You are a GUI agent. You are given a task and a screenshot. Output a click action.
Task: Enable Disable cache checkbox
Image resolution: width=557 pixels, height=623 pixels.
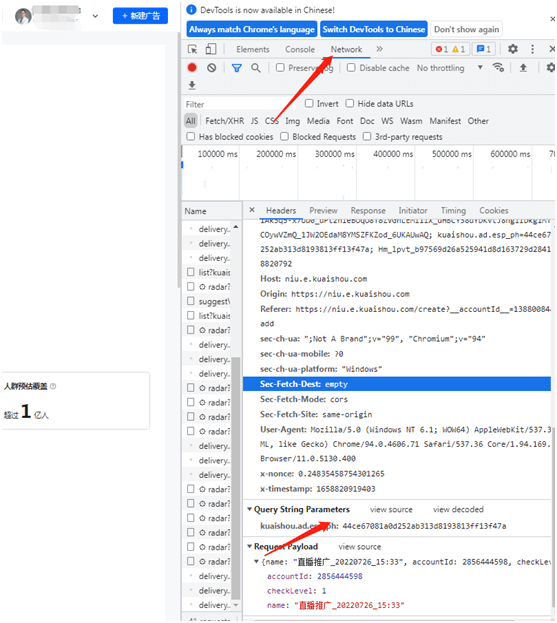(x=351, y=68)
